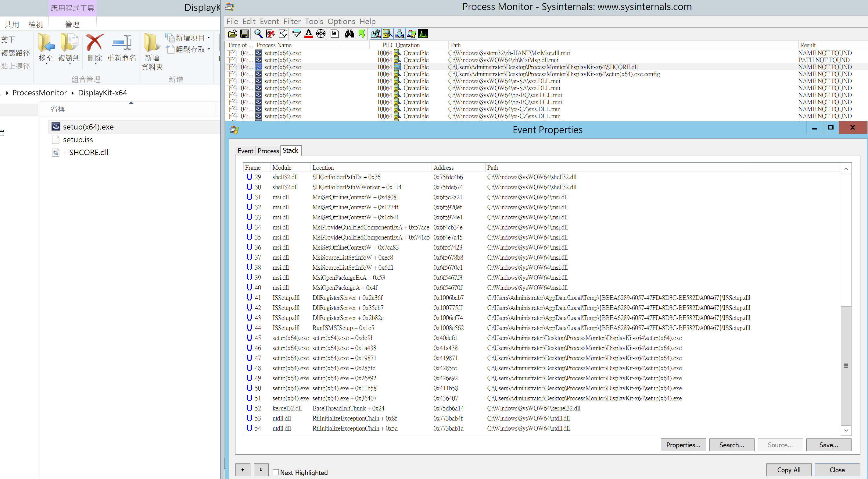
Task: Click the Copy To (複製到) icon
Action: (x=69, y=43)
